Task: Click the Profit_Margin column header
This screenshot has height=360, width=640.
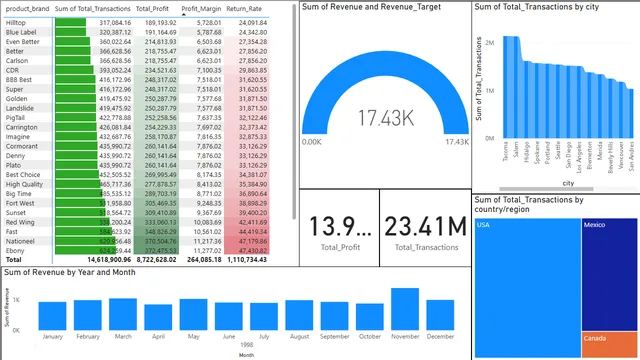Action: click(x=201, y=9)
